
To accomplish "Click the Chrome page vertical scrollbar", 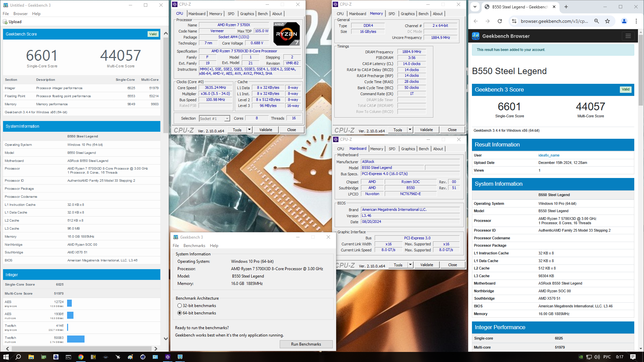I will coord(641,70).
